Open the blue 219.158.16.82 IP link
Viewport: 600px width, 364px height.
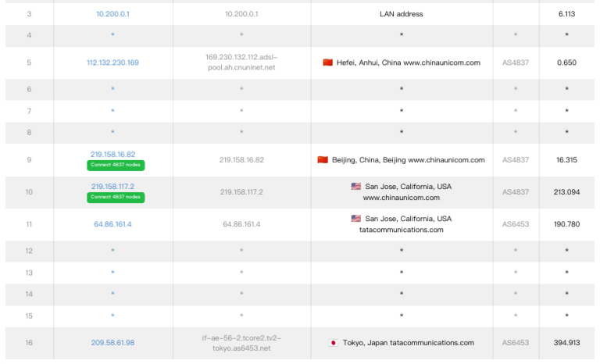(112, 155)
